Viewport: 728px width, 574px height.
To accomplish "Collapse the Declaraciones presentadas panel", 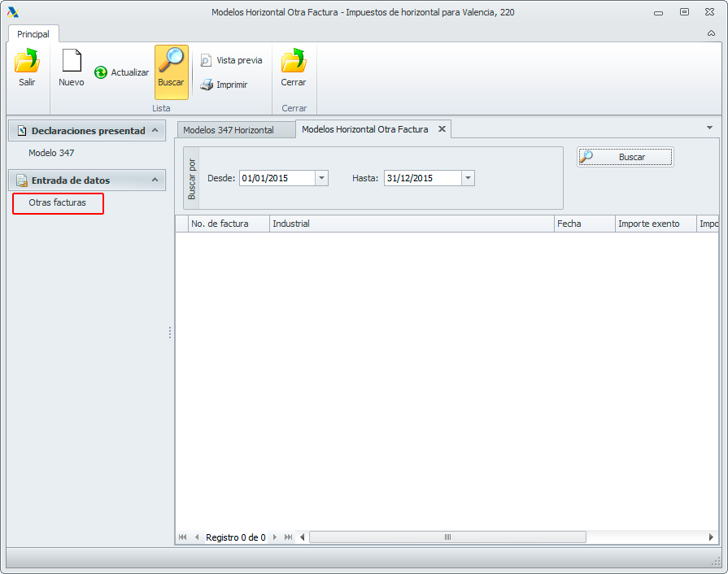I will [155, 130].
